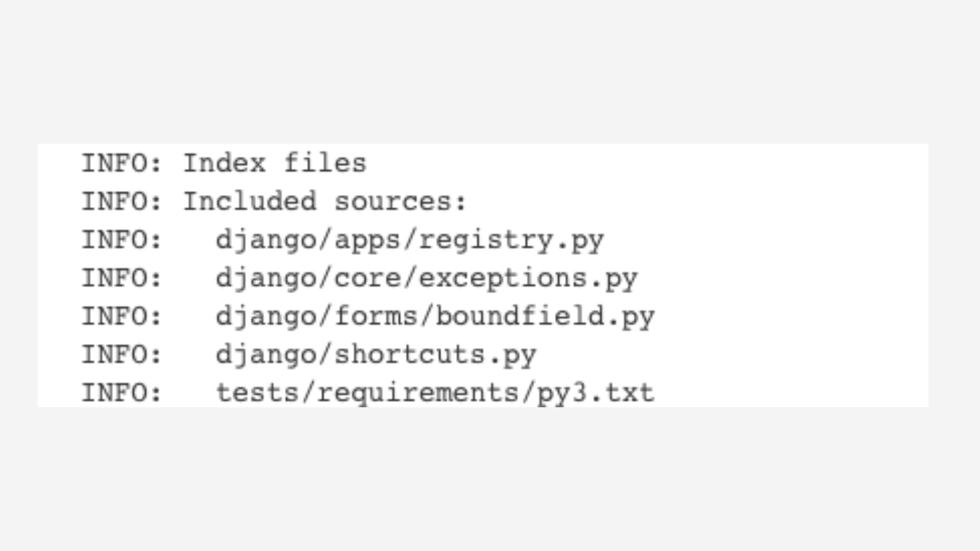Click the exceptions.py filename

tap(528, 278)
